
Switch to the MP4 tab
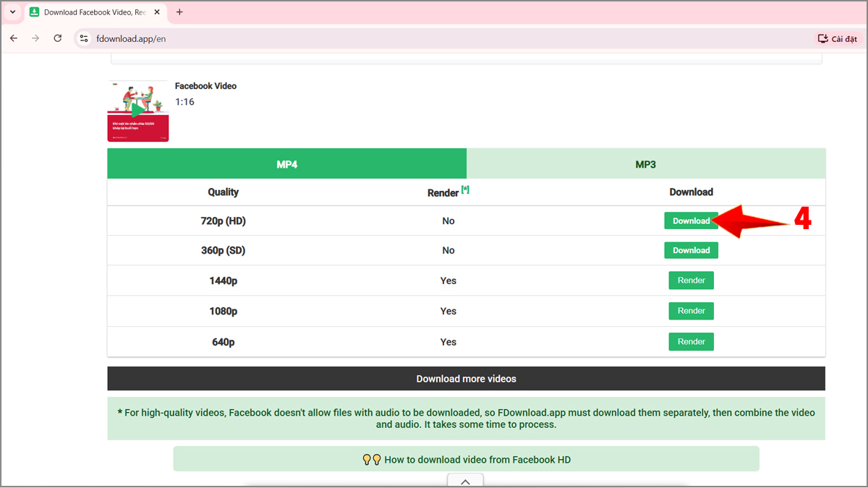coord(287,164)
